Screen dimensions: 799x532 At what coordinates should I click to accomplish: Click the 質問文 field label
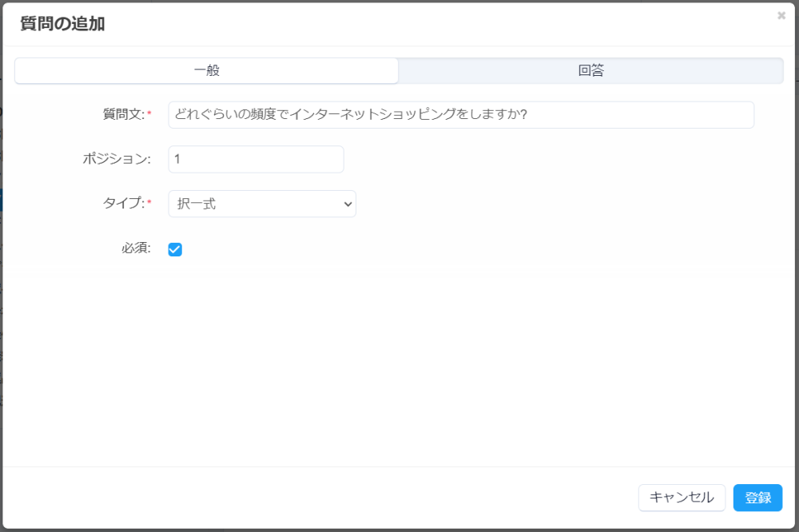pyautogui.click(x=122, y=115)
